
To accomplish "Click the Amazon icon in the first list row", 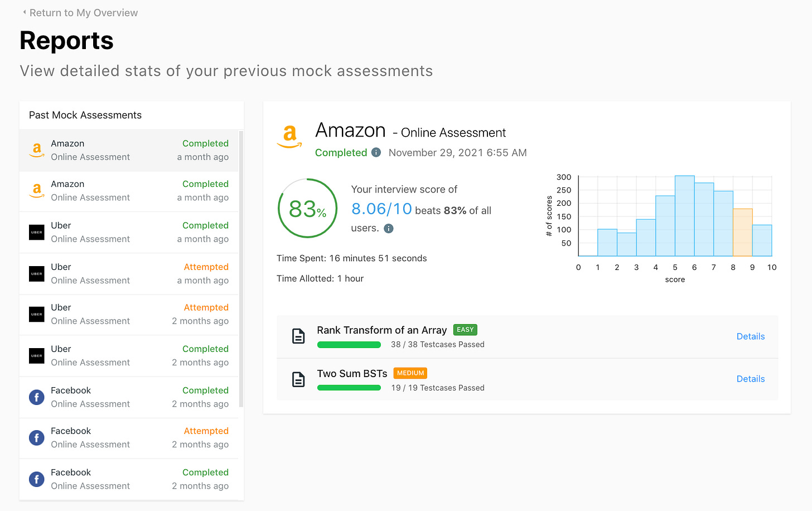I will (x=36, y=151).
